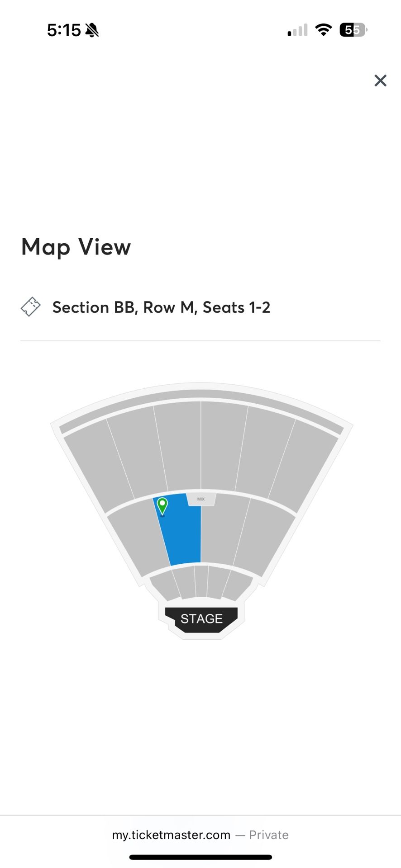
Task: Tap the Wi-Fi status icon
Action: click(x=323, y=30)
